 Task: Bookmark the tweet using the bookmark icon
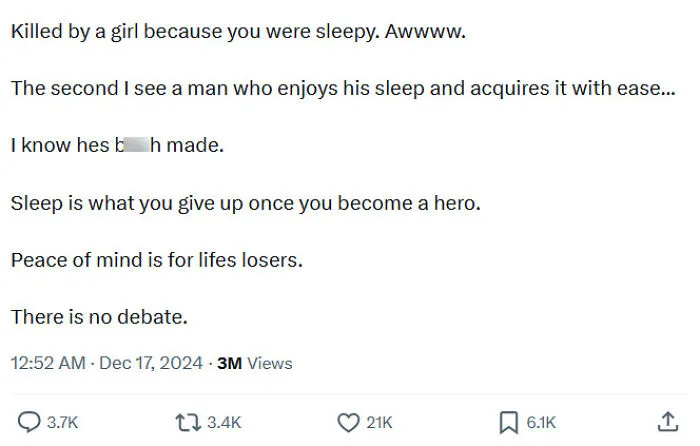508,422
